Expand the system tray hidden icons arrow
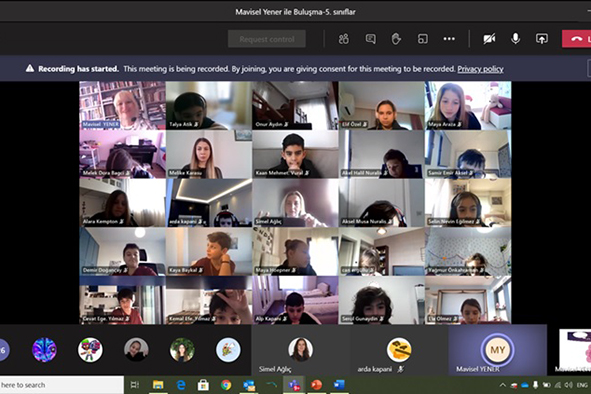The width and height of the screenshot is (591, 394). click(x=502, y=385)
